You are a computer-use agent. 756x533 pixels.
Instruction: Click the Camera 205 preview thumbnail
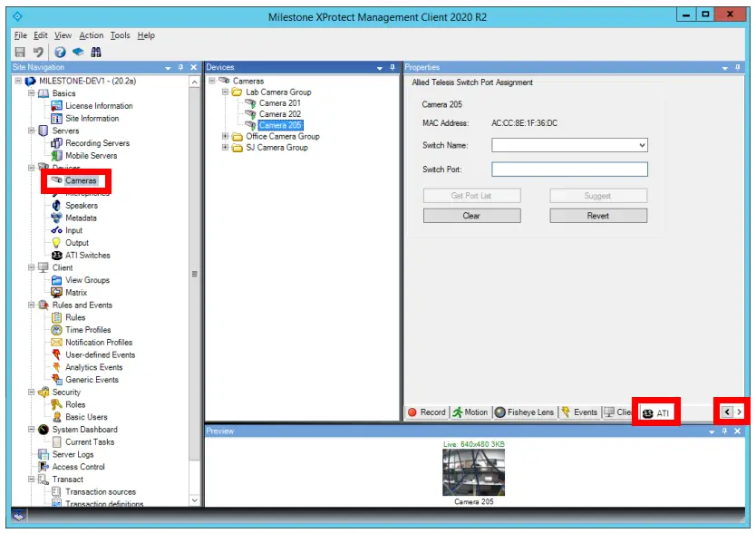tap(473, 472)
